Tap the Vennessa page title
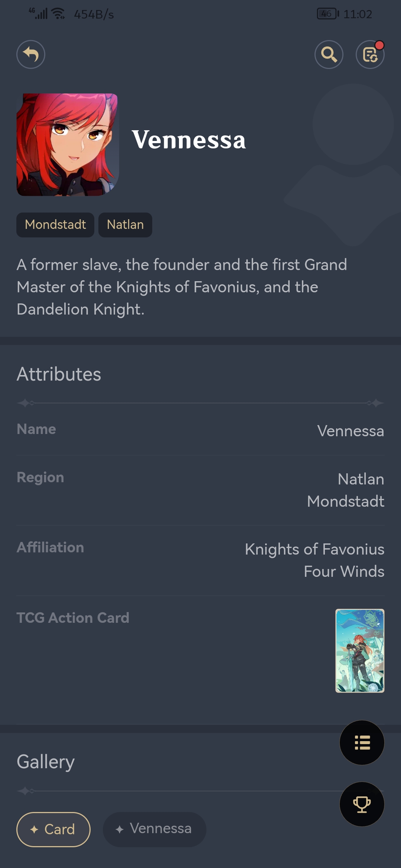Viewport: 401px width, 868px height. 189,140
